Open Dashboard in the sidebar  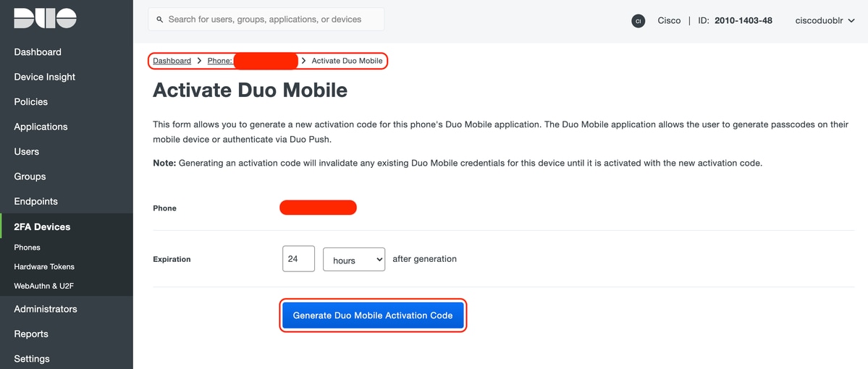click(x=38, y=52)
